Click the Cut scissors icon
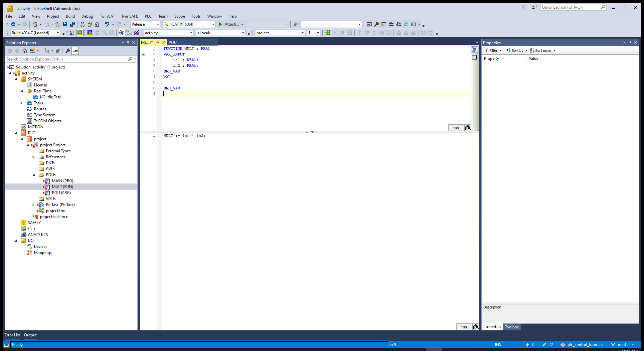The width and height of the screenshot is (644, 351). [x=82, y=24]
